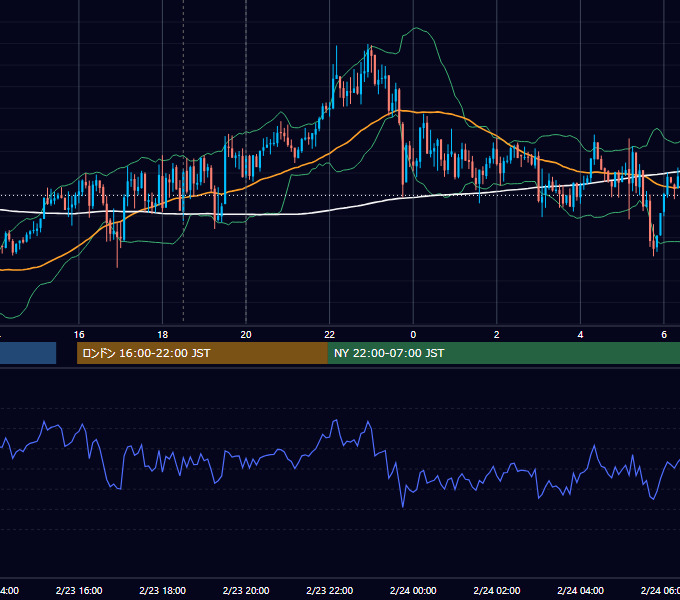The width and height of the screenshot is (680, 600).
Task: Select the 2/23 20:00 time label
Action: (246, 590)
